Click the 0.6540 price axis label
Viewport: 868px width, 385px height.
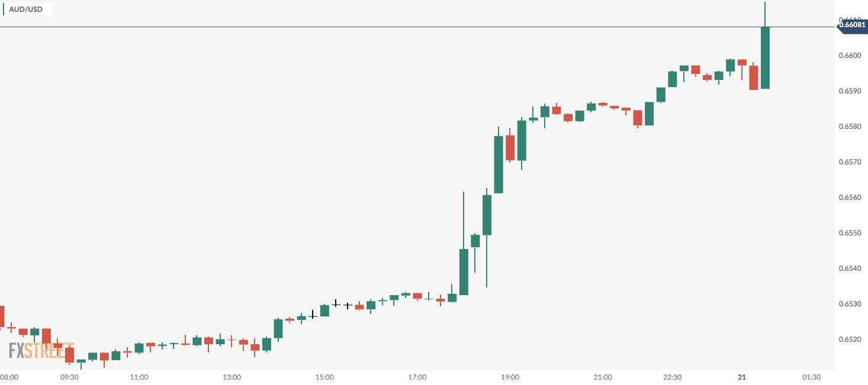(851, 268)
